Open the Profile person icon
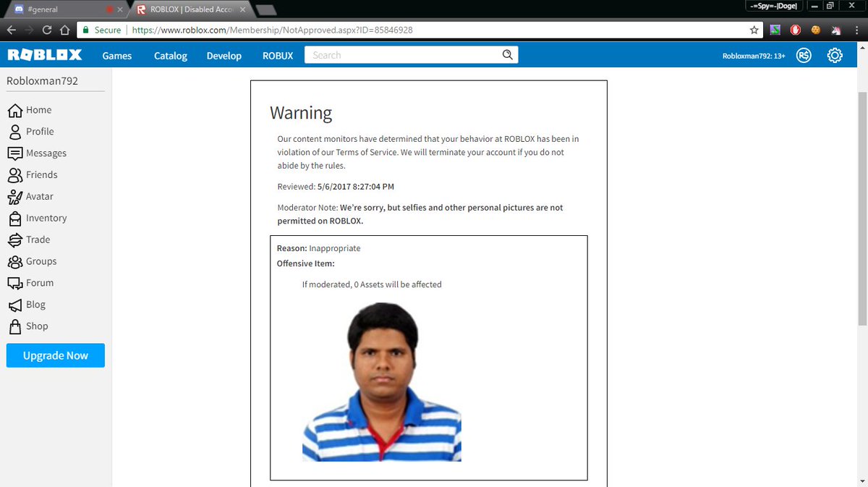 [x=14, y=132]
